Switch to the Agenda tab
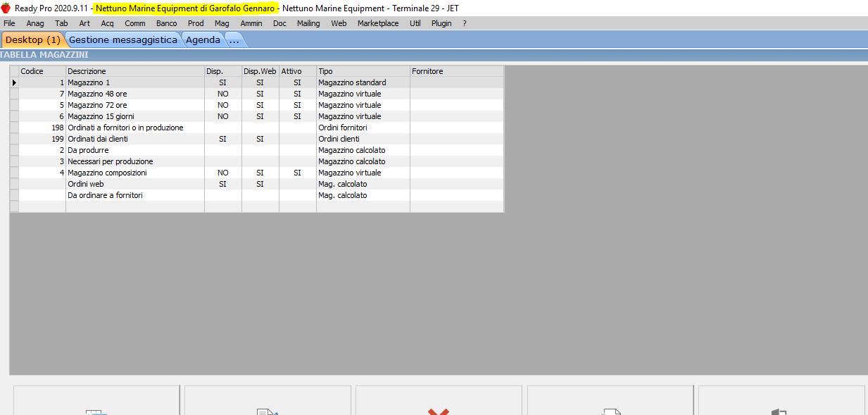This screenshot has height=415, width=868. pyautogui.click(x=203, y=39)
